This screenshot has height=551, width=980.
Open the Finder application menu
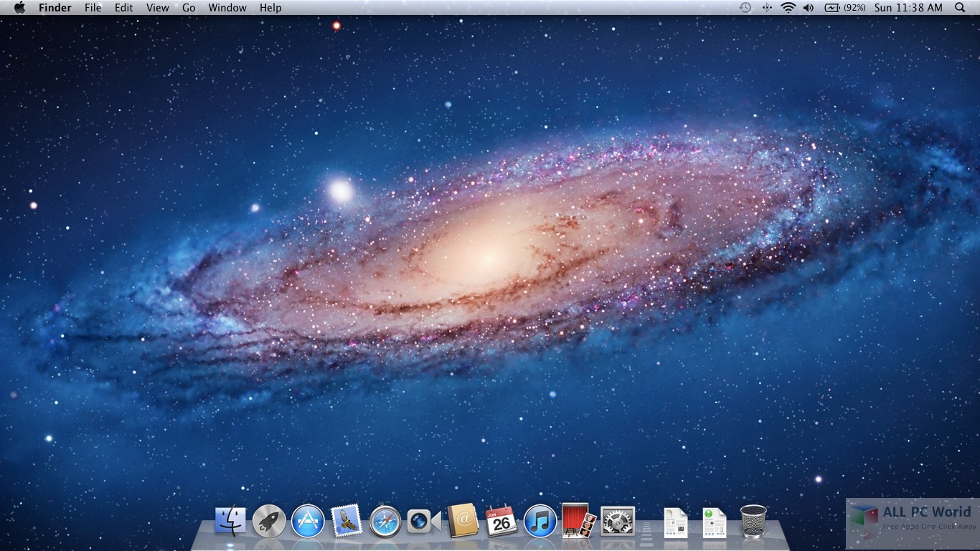(55, 8)
